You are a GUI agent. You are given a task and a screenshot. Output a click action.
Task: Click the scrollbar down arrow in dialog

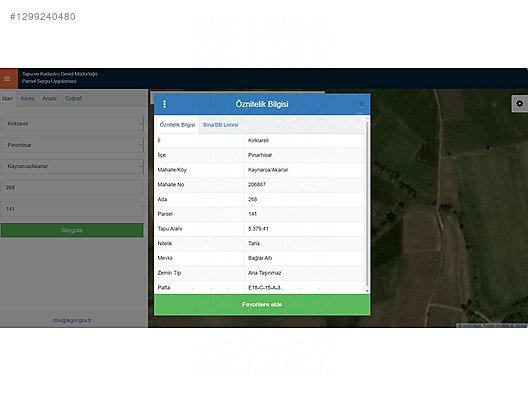(x=367, y=291)
